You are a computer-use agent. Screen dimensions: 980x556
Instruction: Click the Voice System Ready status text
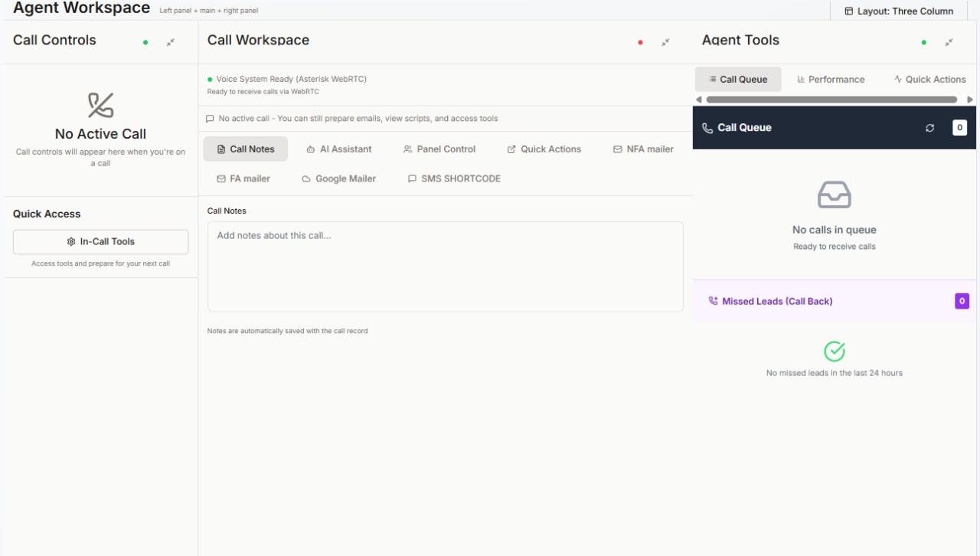click(292, 79)
